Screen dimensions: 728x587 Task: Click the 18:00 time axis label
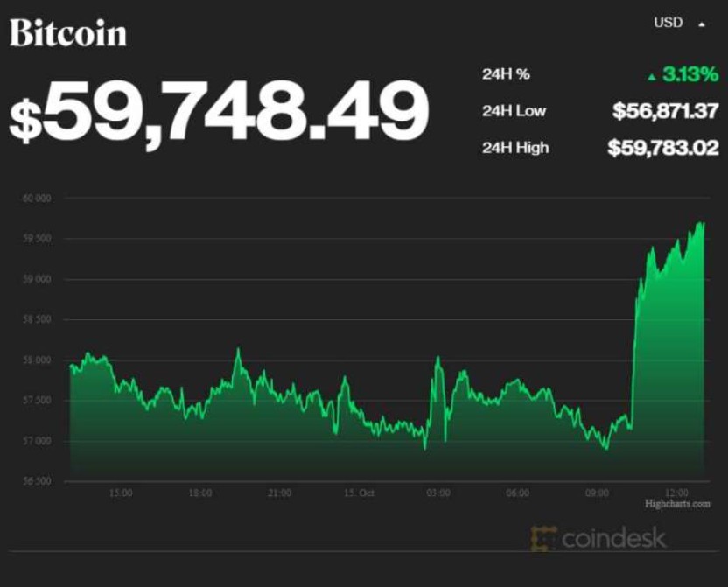click(199, 493)
